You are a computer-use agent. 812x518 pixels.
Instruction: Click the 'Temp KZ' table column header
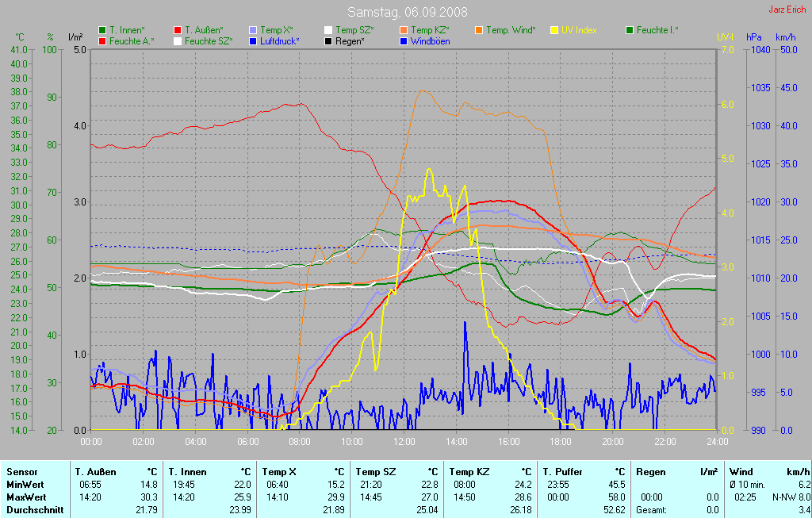(469, 472)
